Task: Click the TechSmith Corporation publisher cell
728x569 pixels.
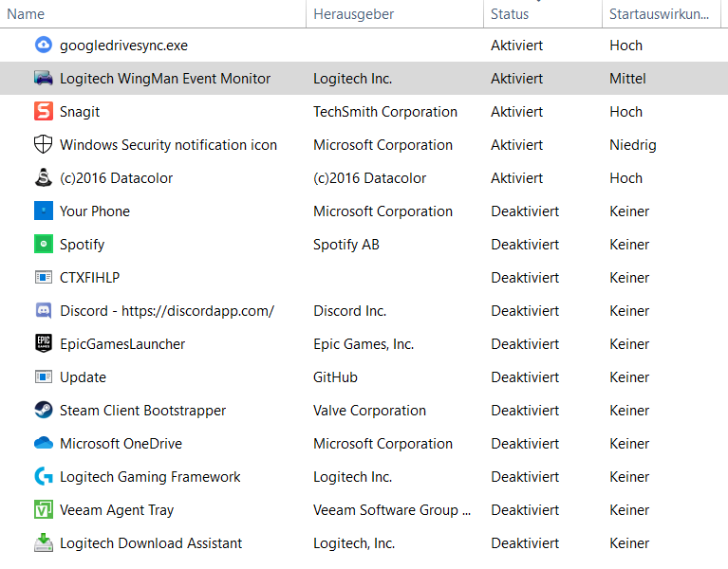Action: click(385, 112)
